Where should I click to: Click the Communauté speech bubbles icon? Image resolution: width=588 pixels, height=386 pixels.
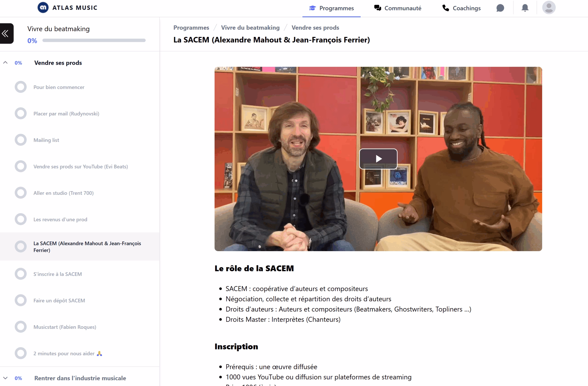377,8
